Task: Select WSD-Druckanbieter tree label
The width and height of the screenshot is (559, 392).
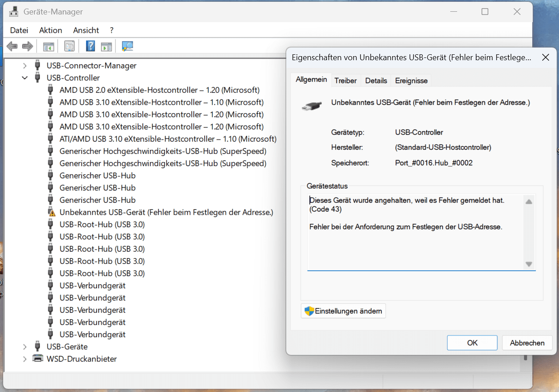Action: [x=82, y=359]
